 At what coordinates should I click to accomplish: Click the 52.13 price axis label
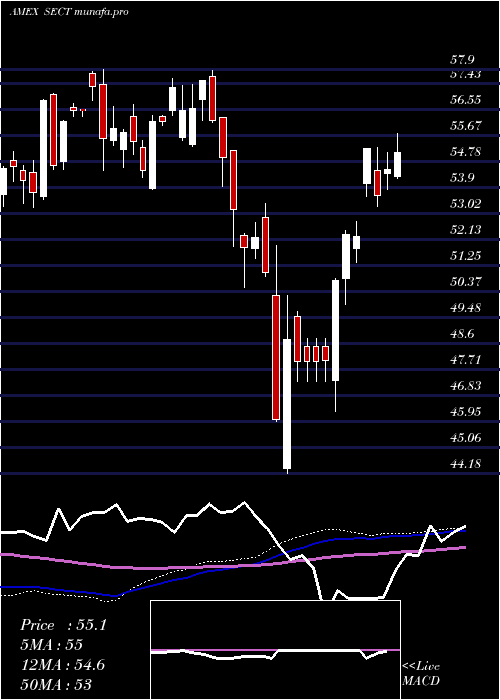coord(466,229)
